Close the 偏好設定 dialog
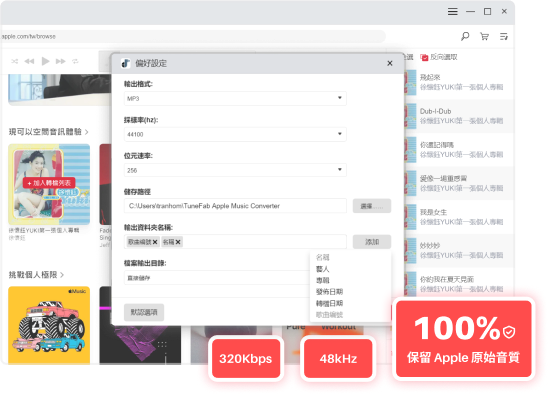Screen dimensions: 549x395 (390, 63)
